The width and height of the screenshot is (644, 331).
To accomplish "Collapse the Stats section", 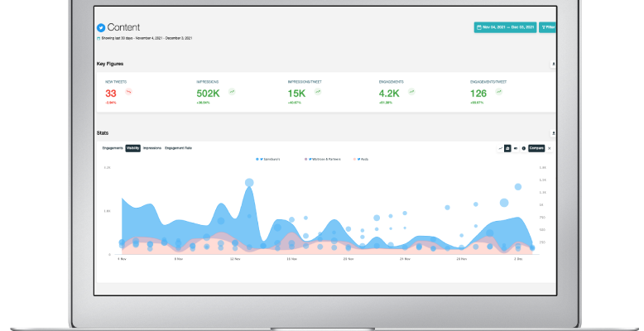I will [x=554, y=132].
